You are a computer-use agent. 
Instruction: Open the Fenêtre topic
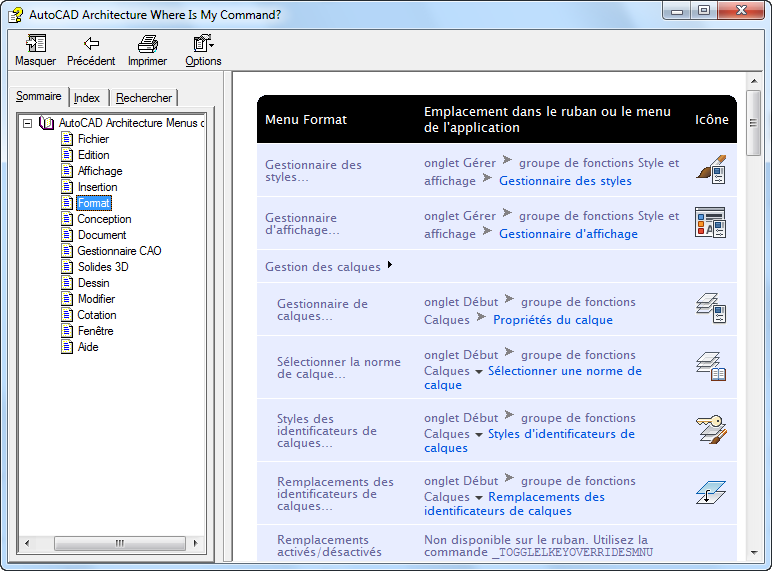click(96, 331)
